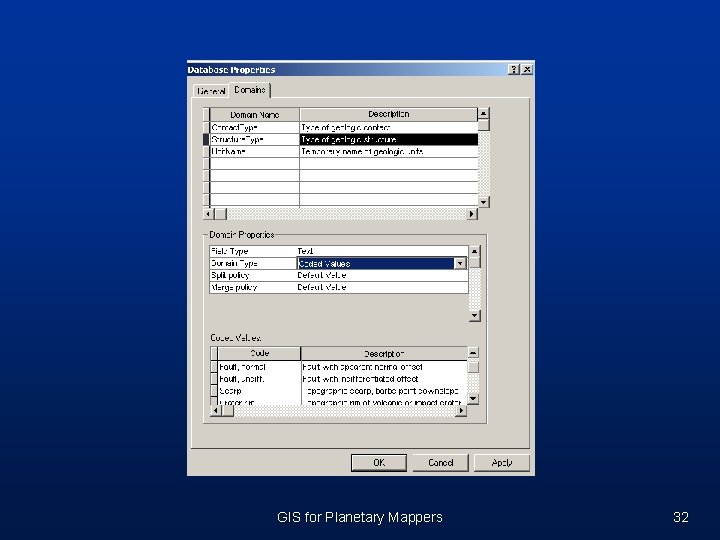
Task: Click the Domain Type dropdown arrow
Action: (460, 264)
